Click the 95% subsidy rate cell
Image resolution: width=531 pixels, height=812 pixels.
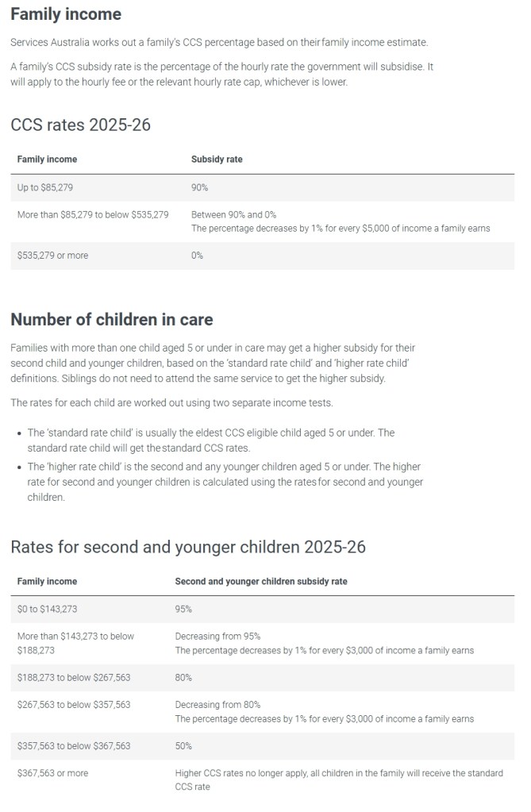pyautogui.click(x=183, y=609)
